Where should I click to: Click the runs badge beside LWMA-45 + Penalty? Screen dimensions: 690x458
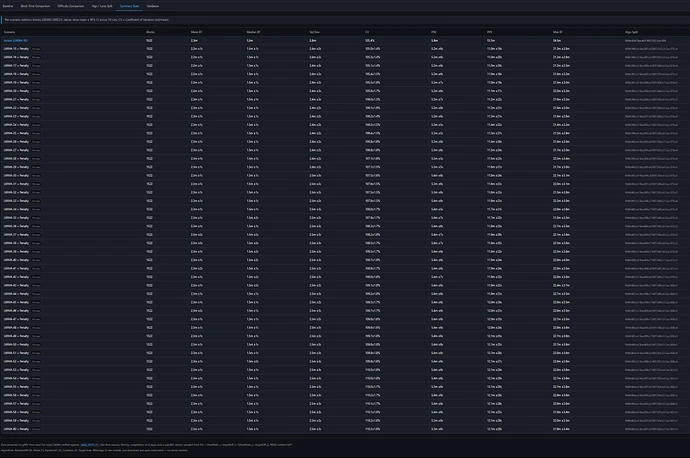pos(36,302)
